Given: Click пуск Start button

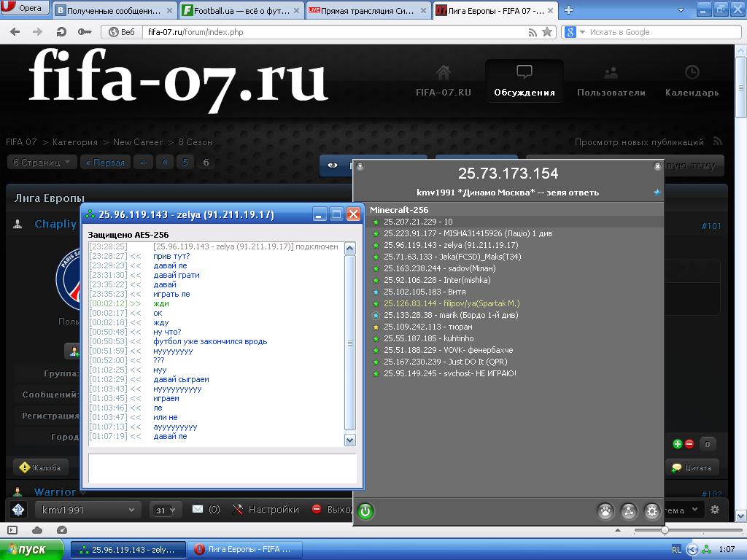Looking at the screenshot, I should click(31, 550).
